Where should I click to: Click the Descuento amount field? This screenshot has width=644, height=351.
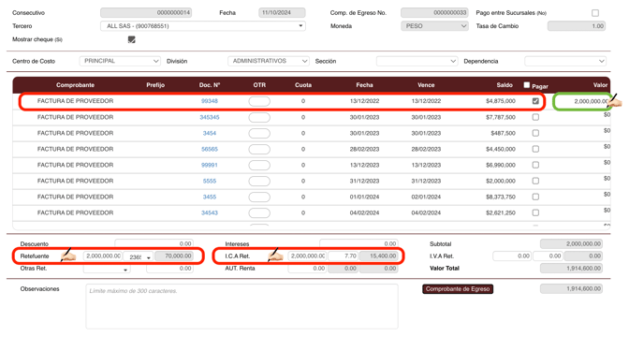(154, 244)
